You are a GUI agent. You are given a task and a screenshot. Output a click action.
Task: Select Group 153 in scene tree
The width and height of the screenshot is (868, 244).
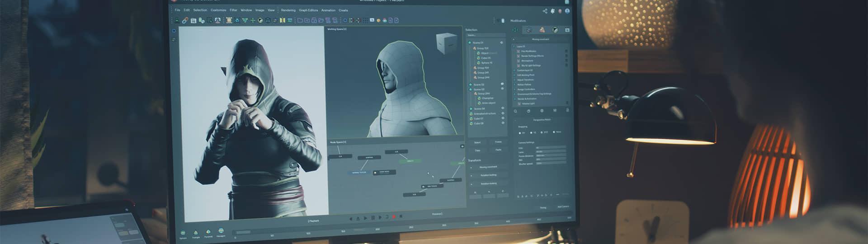pyautogui.click(x=483, y=48)
